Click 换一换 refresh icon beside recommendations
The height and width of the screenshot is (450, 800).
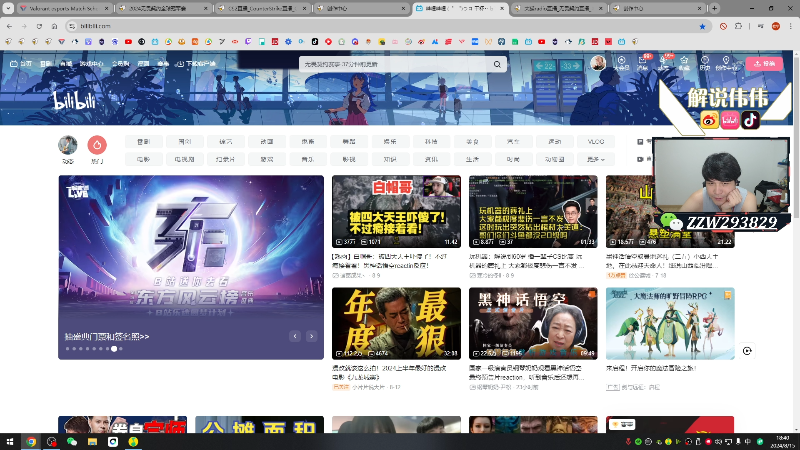point(747,351)
